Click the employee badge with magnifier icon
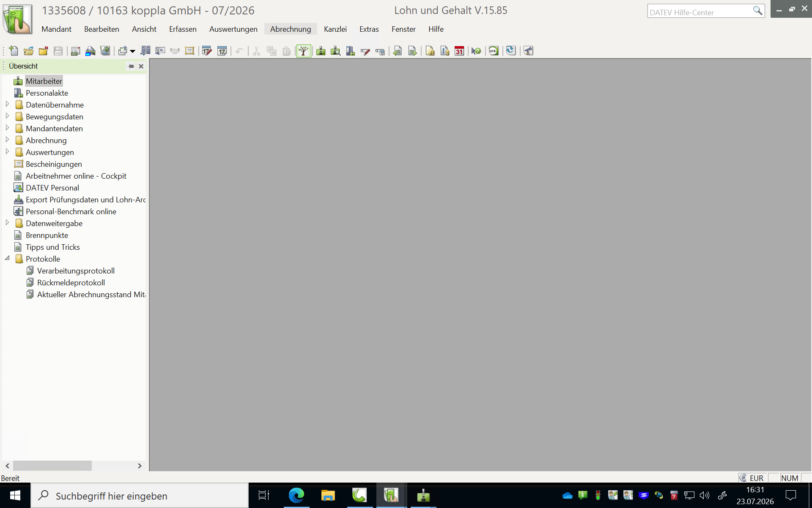Viewport: 812px width, 508px height. 336,51
